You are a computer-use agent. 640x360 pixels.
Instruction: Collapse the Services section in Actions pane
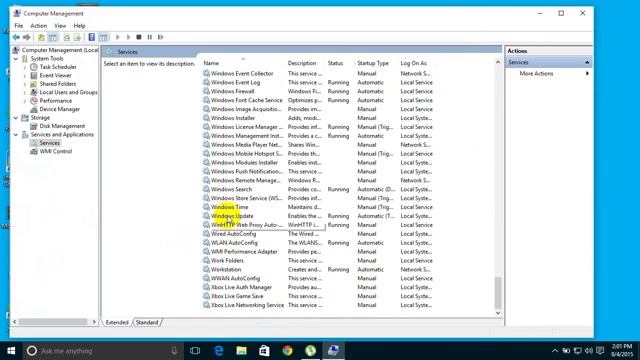pyautogui.click(x=587, y=62)
